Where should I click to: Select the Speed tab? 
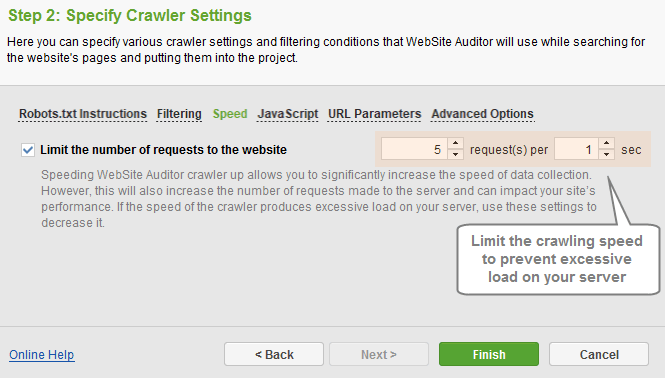point(230,114)
